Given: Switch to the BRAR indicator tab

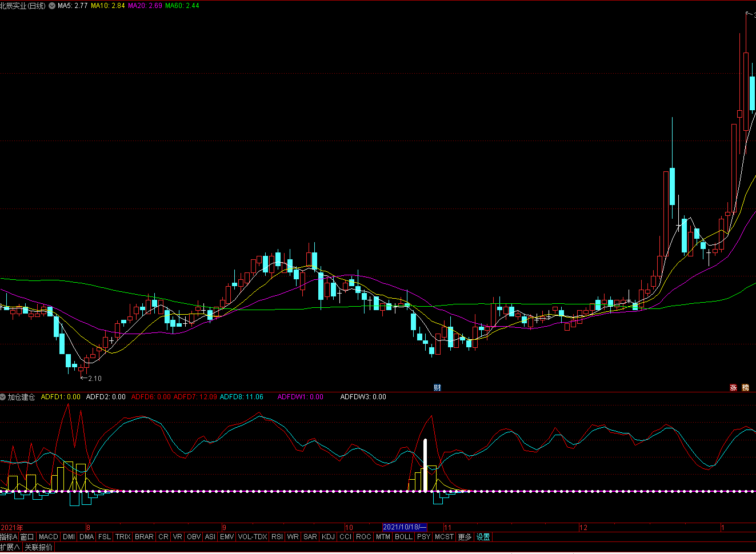Looking at the screenshot, I should pyautogui.click(x=144, y=537).
